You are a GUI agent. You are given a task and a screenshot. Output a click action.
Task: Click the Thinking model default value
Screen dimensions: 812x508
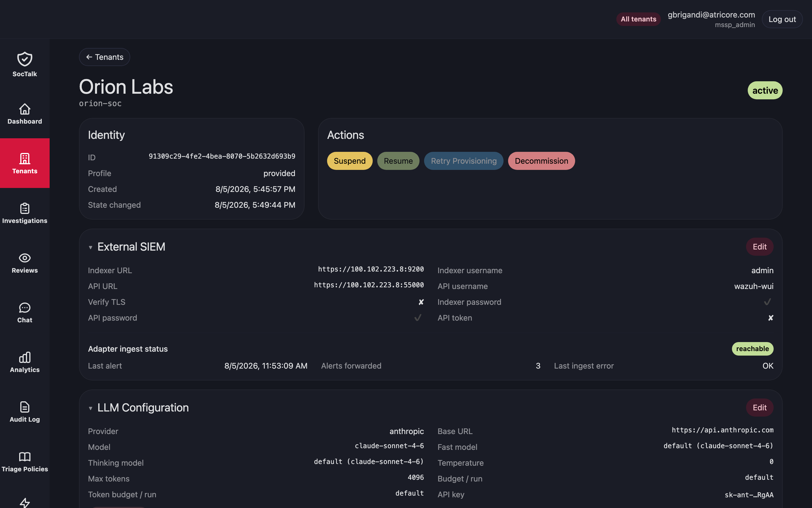[369, 462]
